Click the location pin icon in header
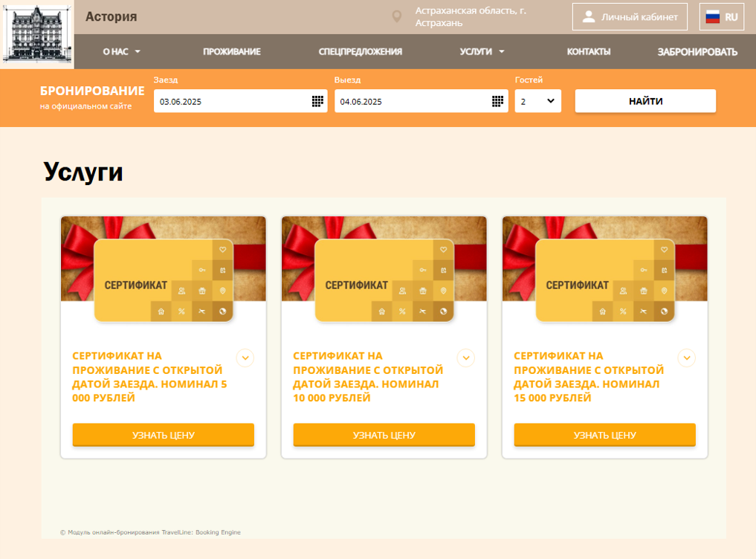756x559 pixels. coord(397,17)
